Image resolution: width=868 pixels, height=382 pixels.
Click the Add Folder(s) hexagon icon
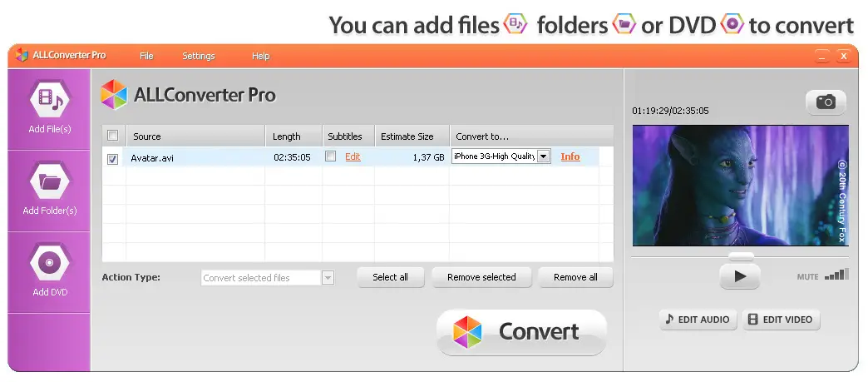coord(50,181)
